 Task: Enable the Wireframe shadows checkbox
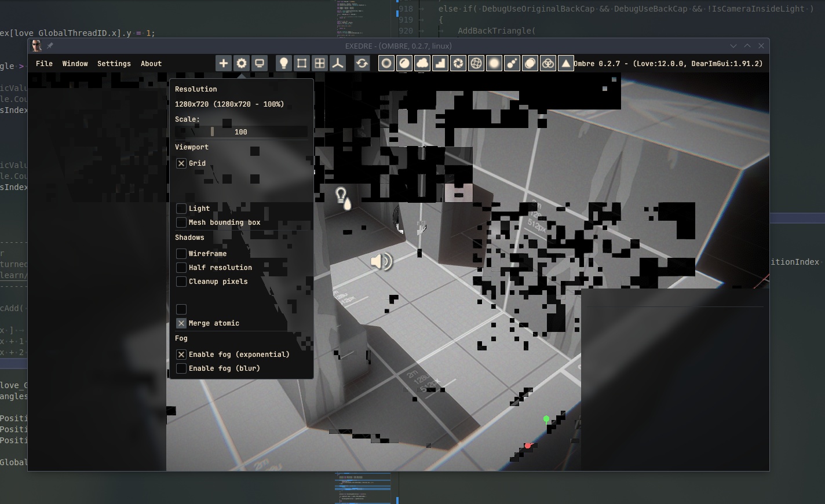tap(181, 254)
